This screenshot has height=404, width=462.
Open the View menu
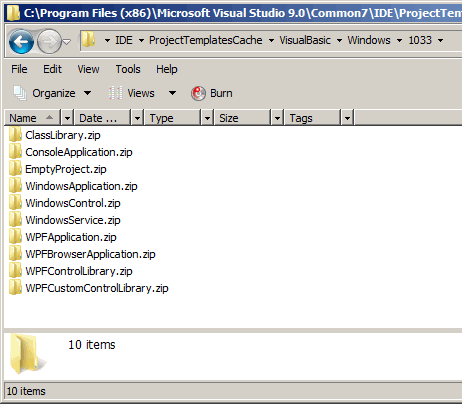click(88, 69)
